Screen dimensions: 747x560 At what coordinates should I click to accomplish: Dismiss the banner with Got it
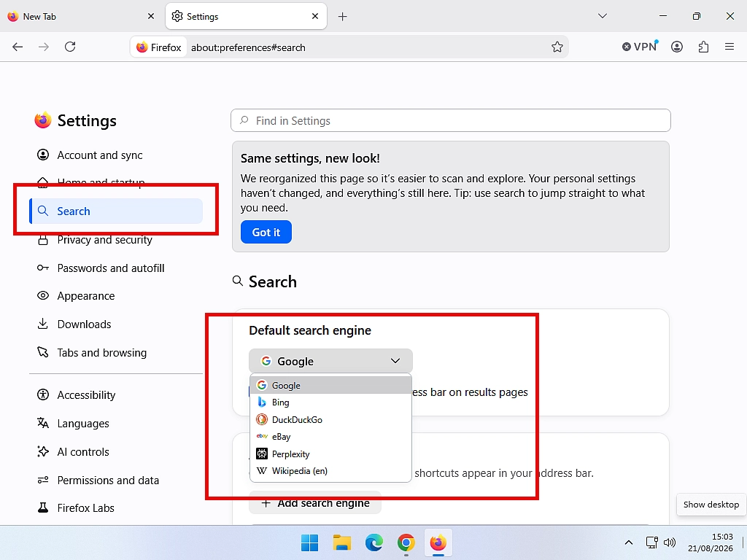[266, 232]
